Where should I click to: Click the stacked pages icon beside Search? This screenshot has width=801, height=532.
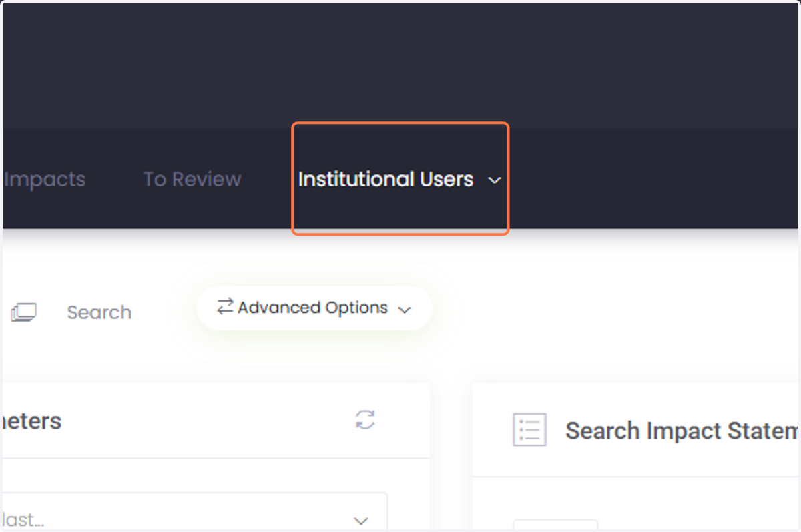click(23, 312)
